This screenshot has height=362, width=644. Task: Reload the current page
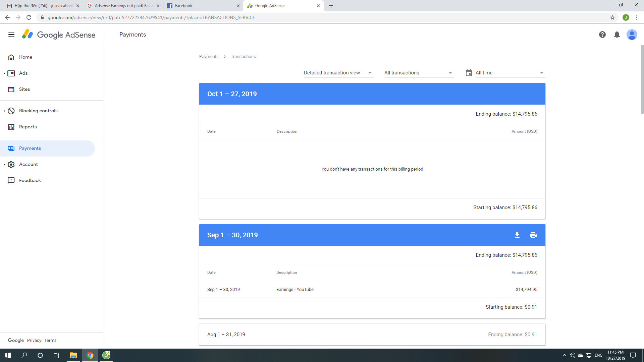coord(29,17)
